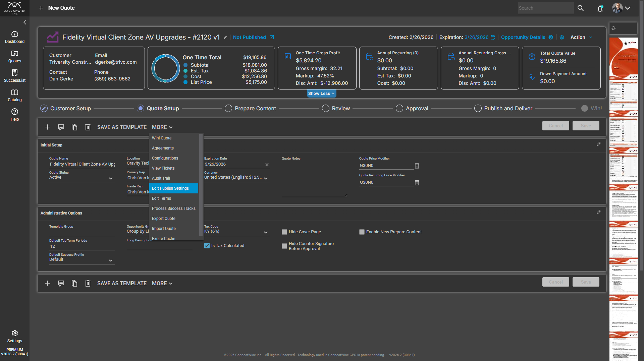
Task: Click the top toolbar delete trash icon
Action: tap(88, 127)
